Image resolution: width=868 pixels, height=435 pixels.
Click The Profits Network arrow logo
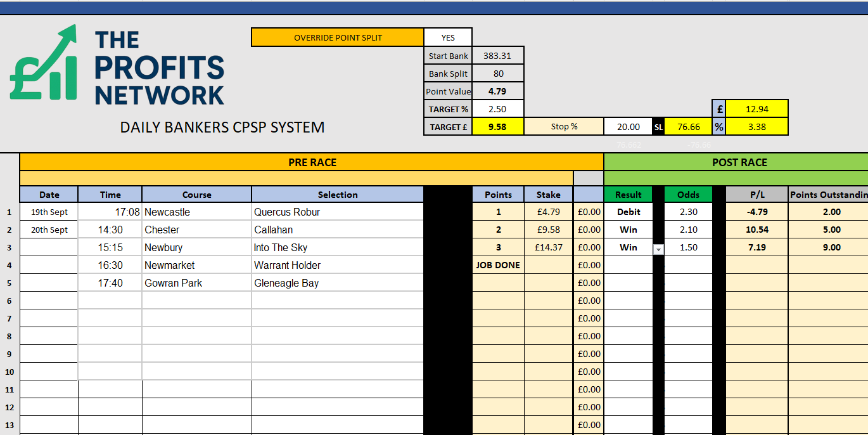(x=43, y=63)
